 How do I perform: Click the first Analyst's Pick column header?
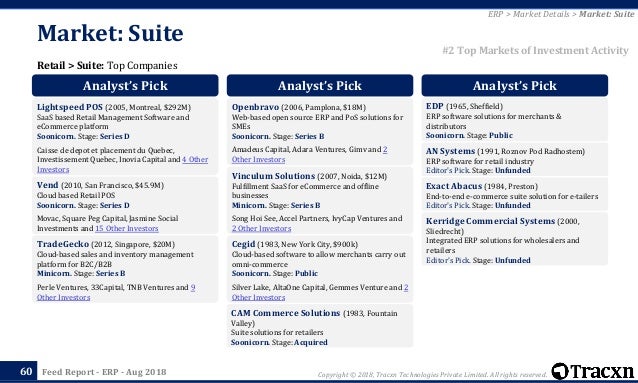click(x=125, y=85)
